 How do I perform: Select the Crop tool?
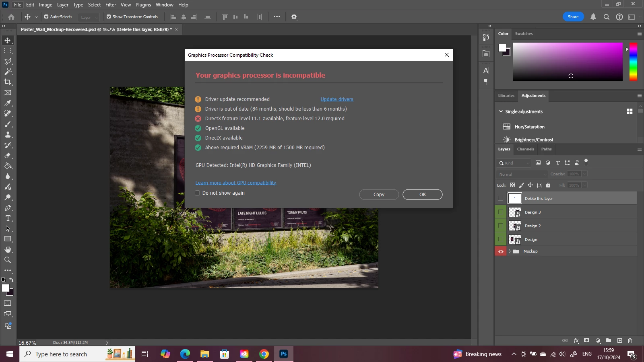pos(8,82)
